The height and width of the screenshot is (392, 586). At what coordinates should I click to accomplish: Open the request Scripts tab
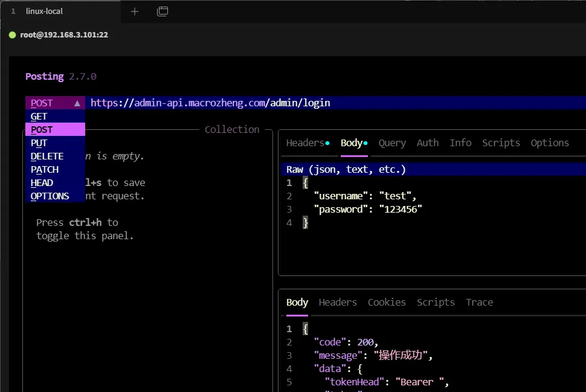[x=501, y=143]
